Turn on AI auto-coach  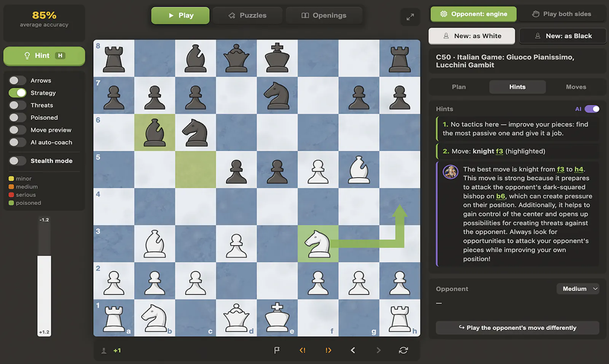18,142
